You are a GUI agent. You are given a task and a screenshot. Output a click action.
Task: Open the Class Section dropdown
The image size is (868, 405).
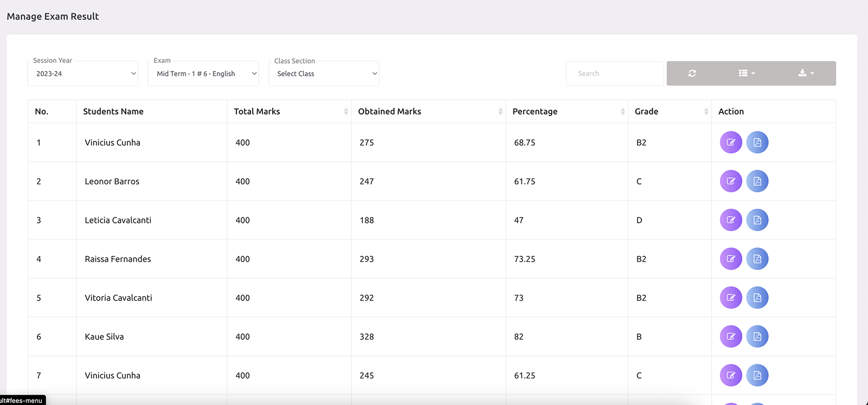324,74
